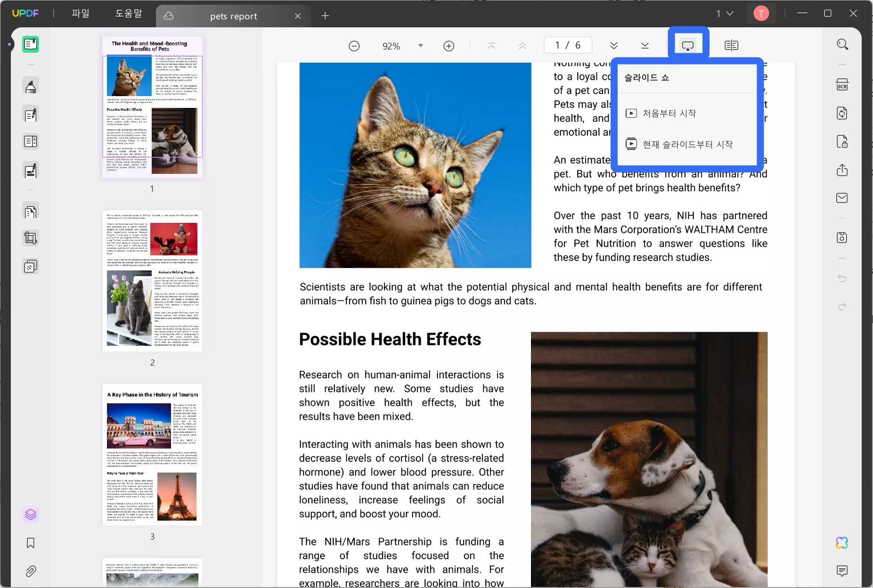Click the 92% zoom value
Image resolution: width=873 pixels, height=588 pixels.
click(x=391, y=46)
